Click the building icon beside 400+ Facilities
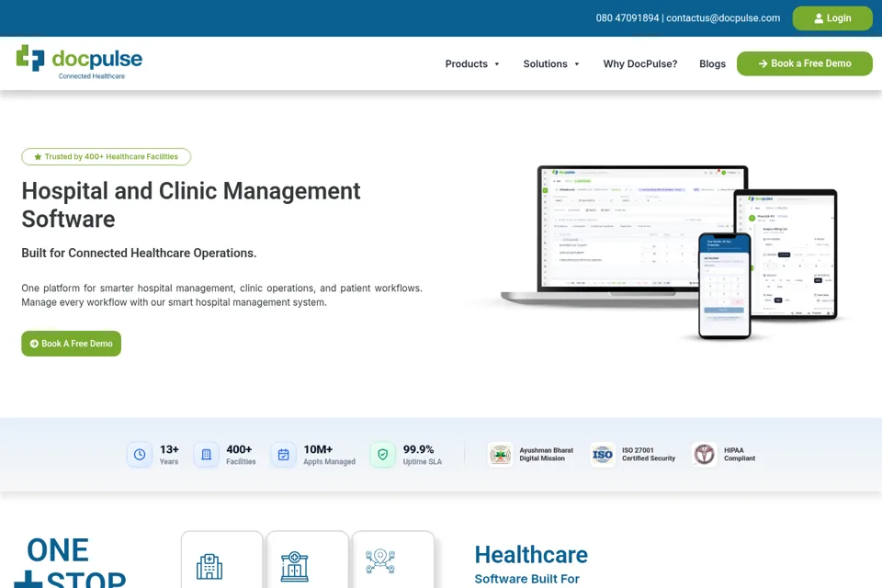882x588 pixels. [207, 455]
